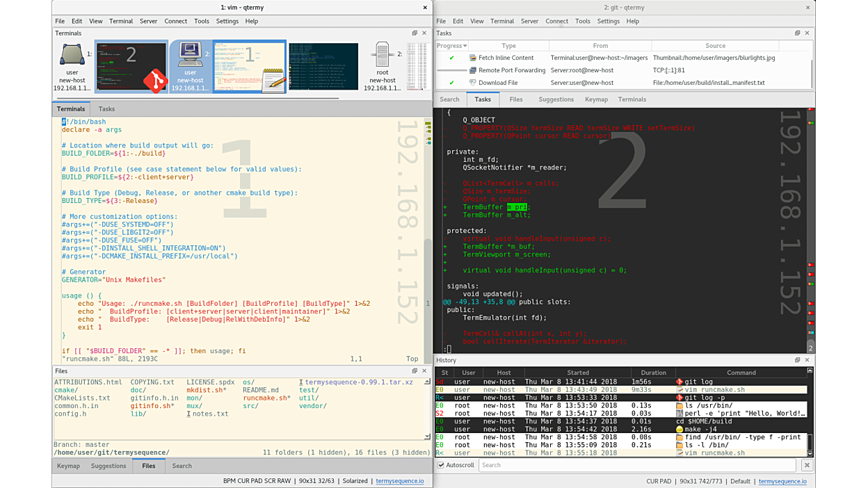The width and height of the screenshot is (868, 488).
Task: Click the make -j4 command icon
Action: [x=680, y=430]
